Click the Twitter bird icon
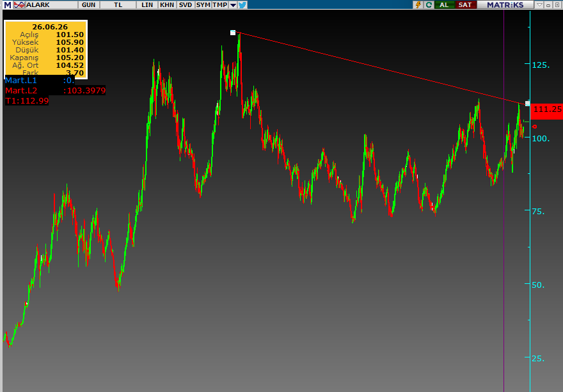Image resolution: width=563 pixels, height=392 pixels. [242, 4]
